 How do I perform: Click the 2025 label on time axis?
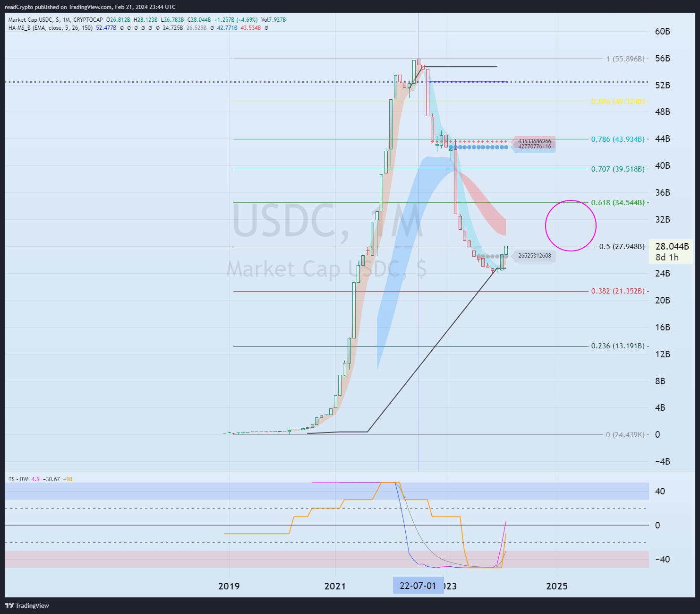pos(557,586)
